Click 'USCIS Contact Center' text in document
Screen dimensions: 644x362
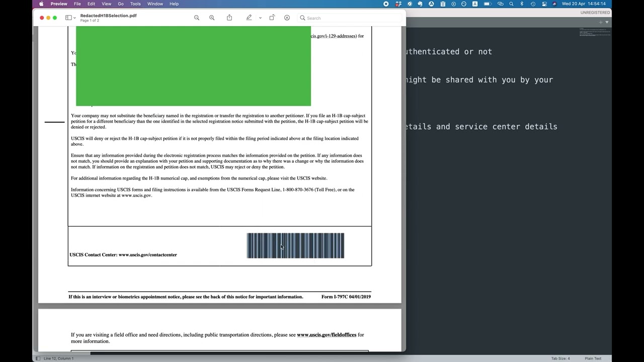[94, 255]
